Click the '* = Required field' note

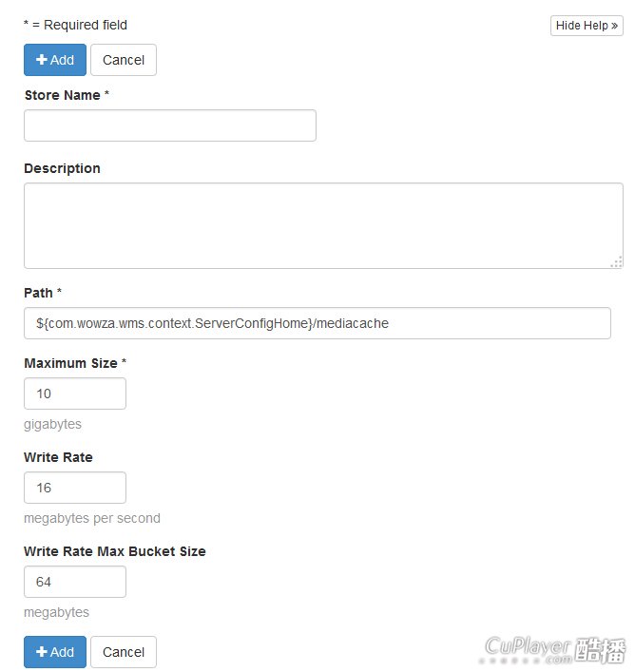(x=75, y=25)
